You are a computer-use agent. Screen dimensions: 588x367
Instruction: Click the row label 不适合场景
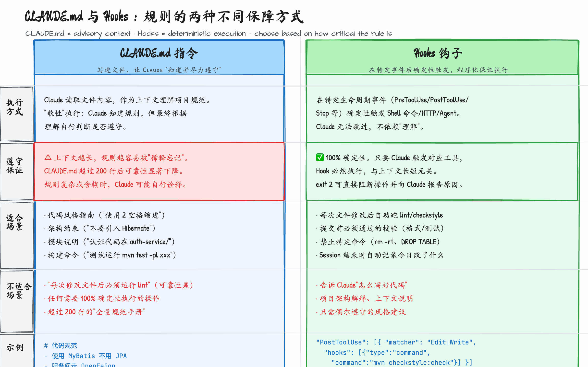point(19,291)
